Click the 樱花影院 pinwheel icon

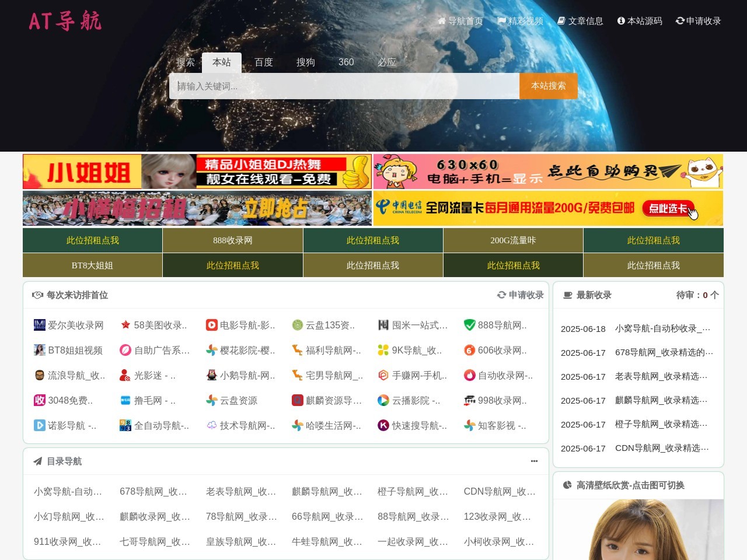[212, 350]
